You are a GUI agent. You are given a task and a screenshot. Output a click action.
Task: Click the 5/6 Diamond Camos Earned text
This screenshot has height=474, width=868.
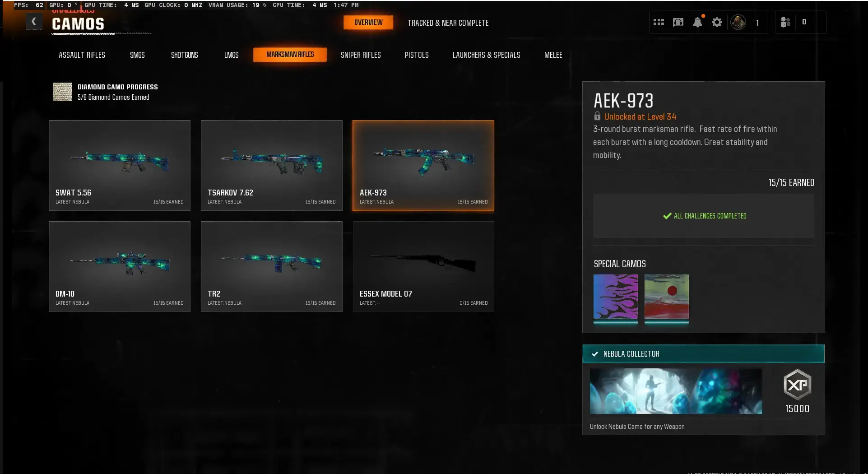point(113,98)
